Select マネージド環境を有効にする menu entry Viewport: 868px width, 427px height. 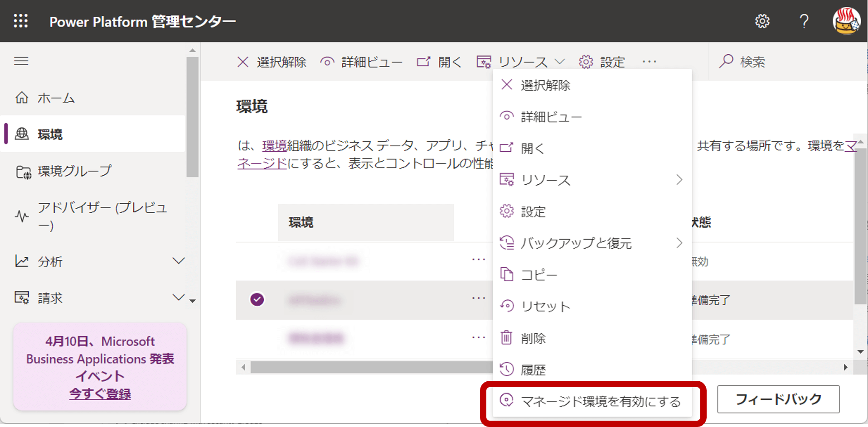[x=592, y=401]
